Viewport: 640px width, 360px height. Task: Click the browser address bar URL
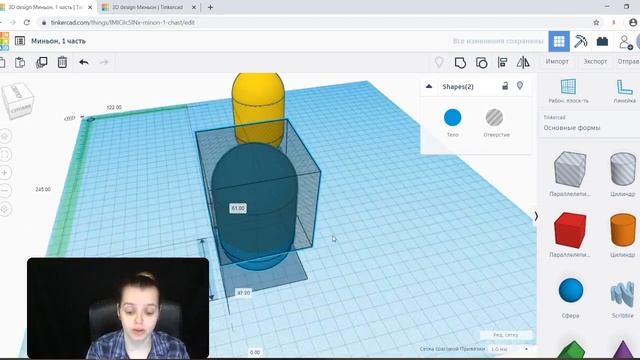122,22
